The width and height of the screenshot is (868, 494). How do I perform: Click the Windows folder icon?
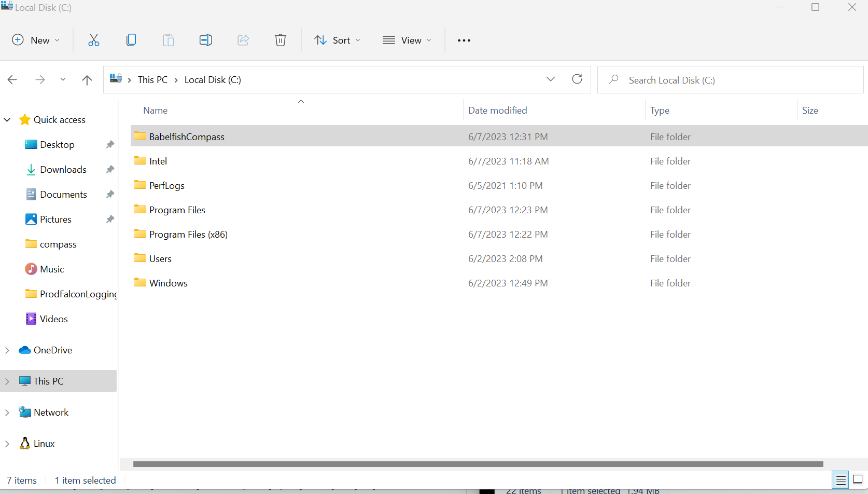click(x=140, y=282)
